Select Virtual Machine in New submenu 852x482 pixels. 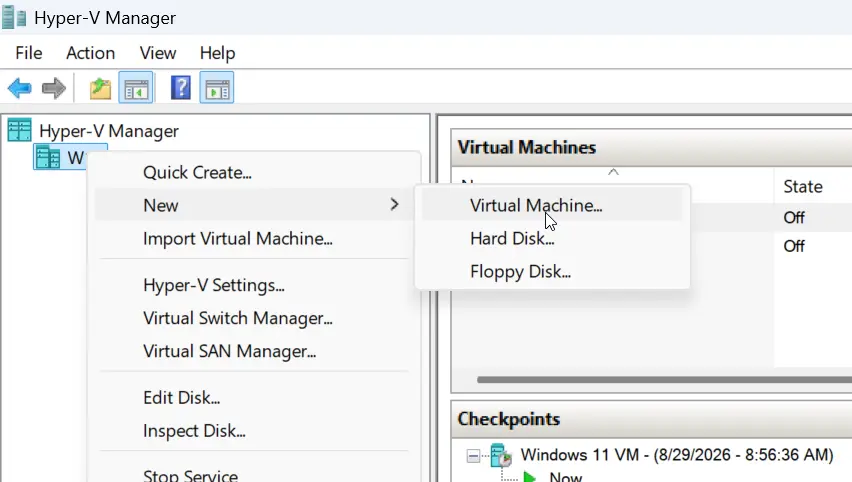(x=552, y=205)
